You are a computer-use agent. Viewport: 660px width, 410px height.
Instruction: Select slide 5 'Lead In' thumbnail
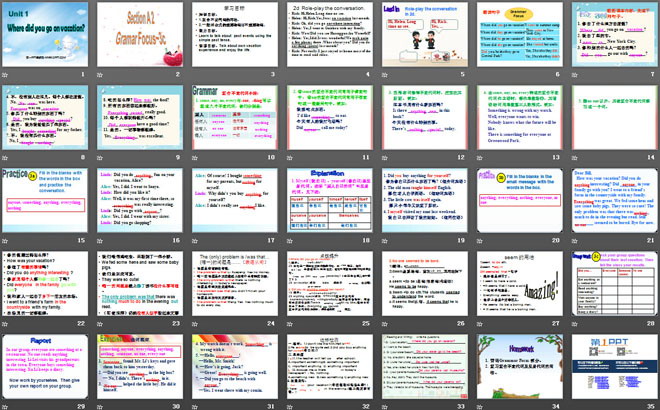(x=425, y=34)
